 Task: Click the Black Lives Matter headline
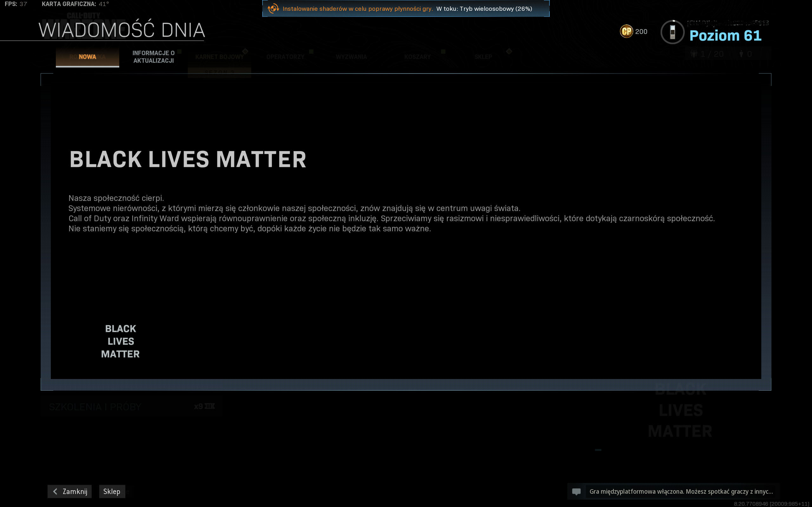tap(188, 159)
